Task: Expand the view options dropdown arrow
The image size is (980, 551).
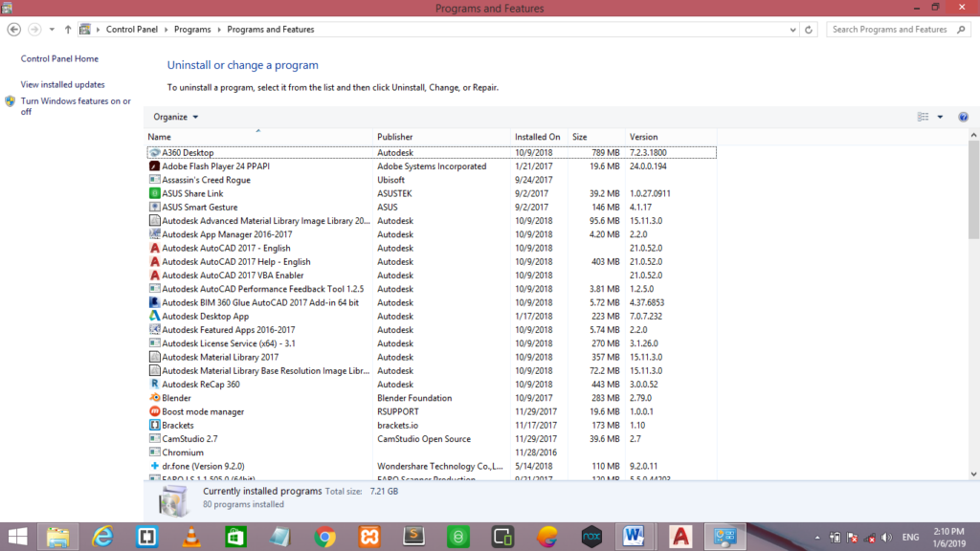Action: coord(940,117)
